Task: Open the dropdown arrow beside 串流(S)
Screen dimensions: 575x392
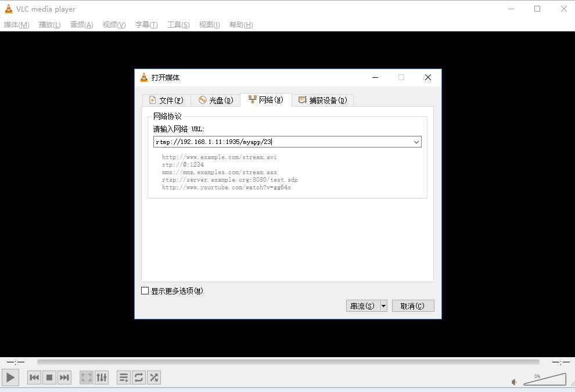Action: pos(383,306)
